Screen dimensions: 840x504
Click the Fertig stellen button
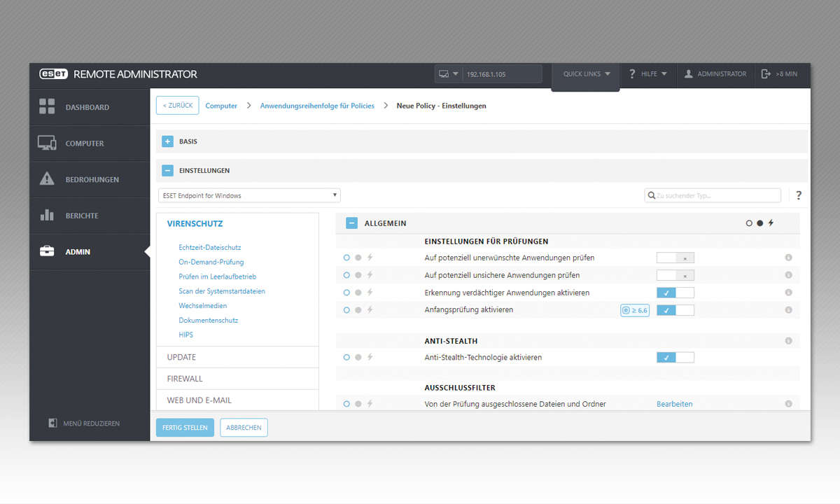[185, 428]
